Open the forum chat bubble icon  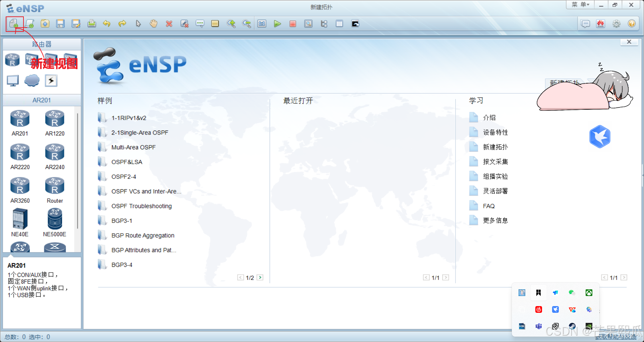coord(585,24)
